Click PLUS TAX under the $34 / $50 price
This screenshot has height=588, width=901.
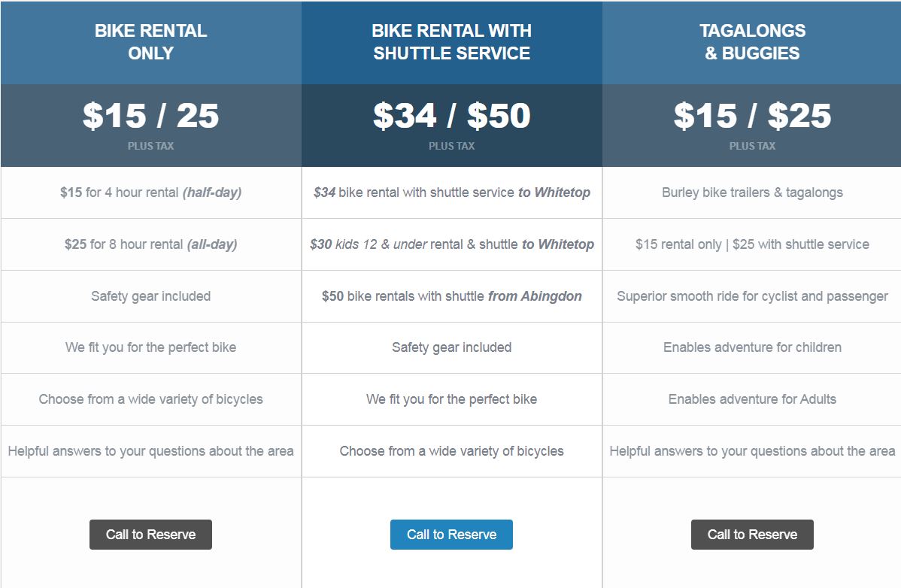point(452,146)
